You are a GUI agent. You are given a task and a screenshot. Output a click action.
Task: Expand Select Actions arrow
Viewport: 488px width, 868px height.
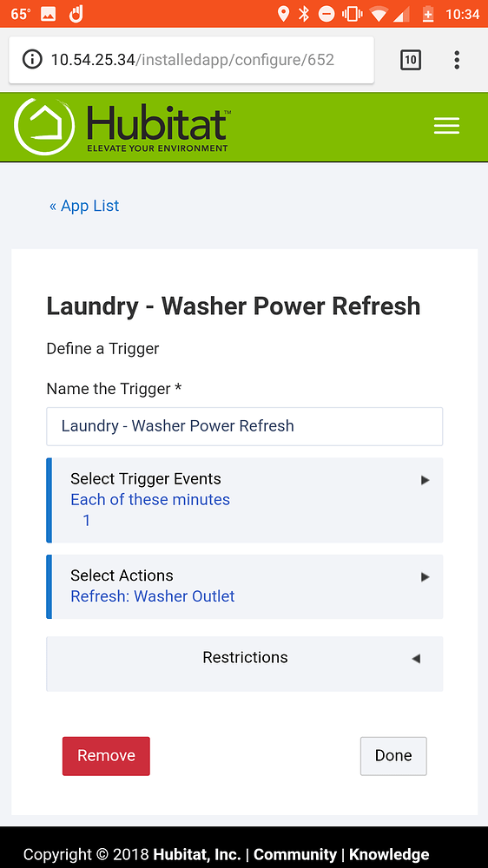pyautogui.click(x=425, y=577)
